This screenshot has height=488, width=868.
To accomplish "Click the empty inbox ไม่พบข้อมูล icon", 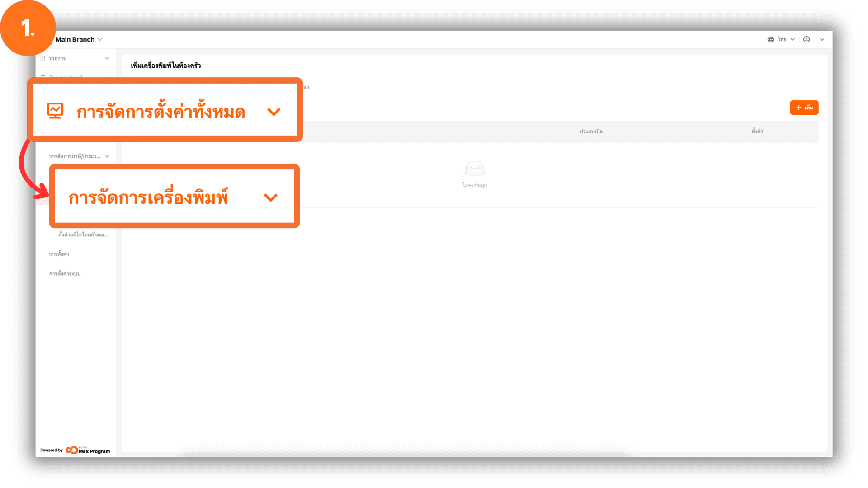I will pyautogui.click(x=474, y=168).
